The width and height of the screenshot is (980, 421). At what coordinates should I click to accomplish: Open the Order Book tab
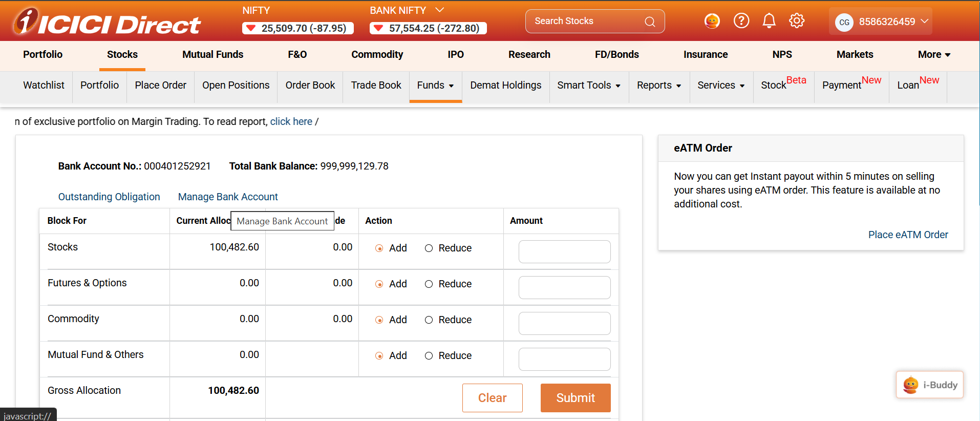tap(310, 86)
